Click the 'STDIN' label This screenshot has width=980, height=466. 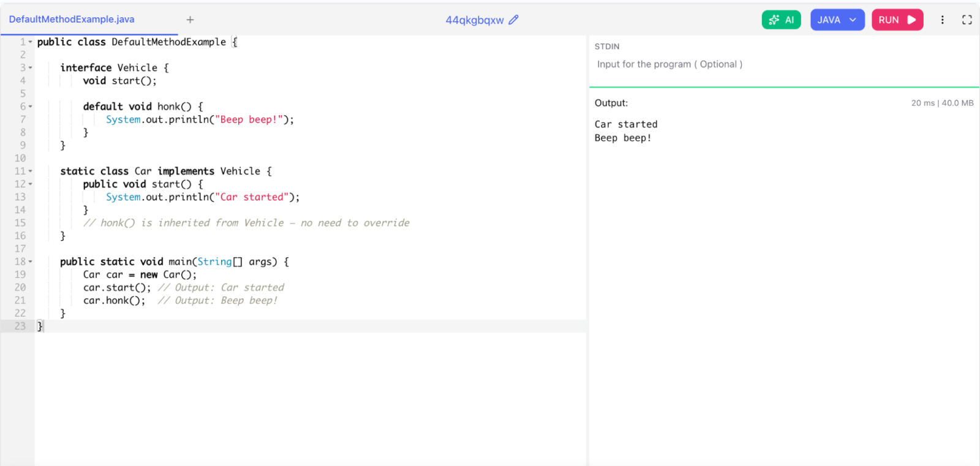pyautogui.click(x=607, y=47)
